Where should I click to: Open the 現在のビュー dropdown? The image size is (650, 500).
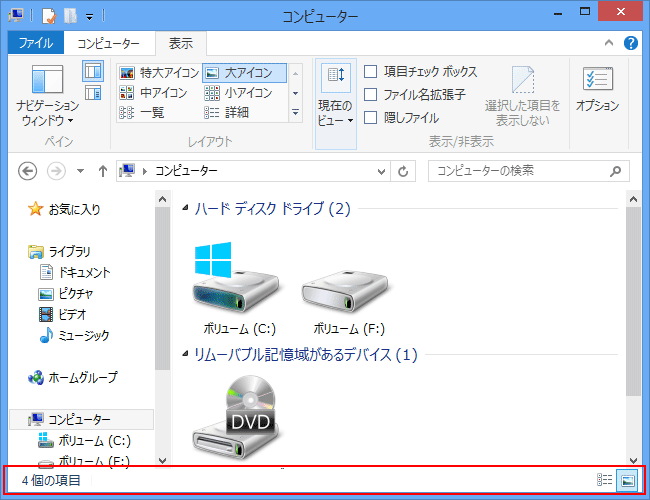click(336, 104)
